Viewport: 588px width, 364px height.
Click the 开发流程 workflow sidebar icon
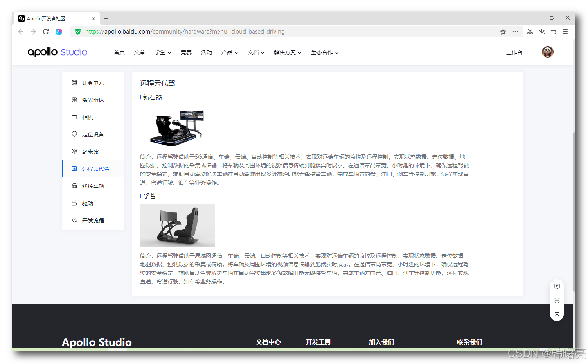pyautogui.click(x=74, y=220)
